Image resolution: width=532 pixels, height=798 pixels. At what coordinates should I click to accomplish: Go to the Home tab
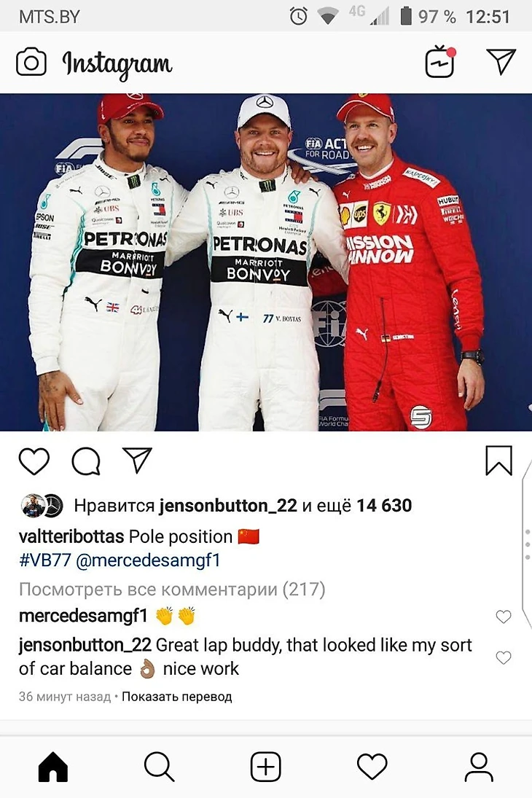click(53, 767)
